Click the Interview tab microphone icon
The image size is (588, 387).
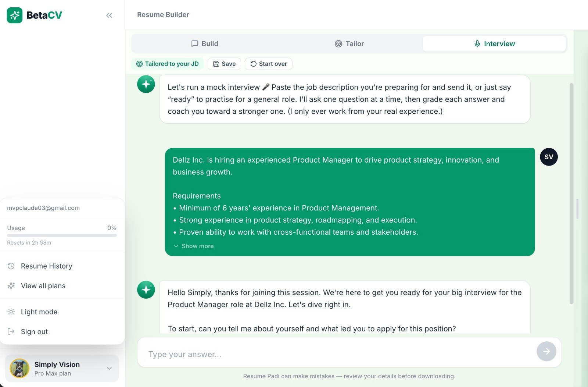pyautogui.click(x=477, y=44)
